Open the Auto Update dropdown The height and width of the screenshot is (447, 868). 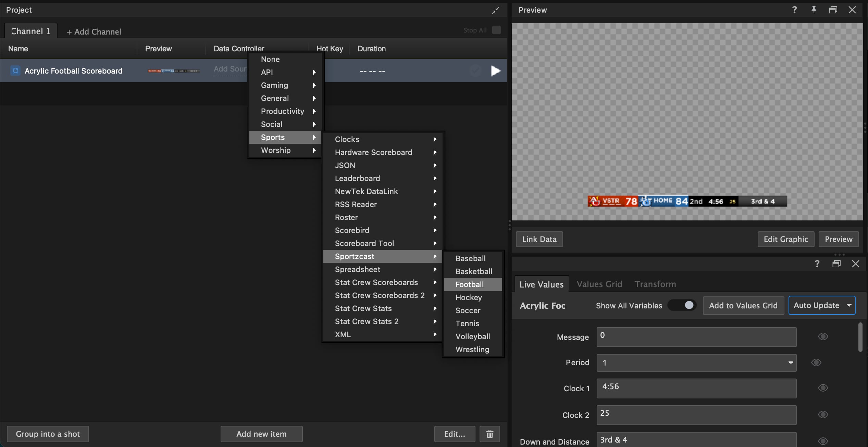point(822,305)
